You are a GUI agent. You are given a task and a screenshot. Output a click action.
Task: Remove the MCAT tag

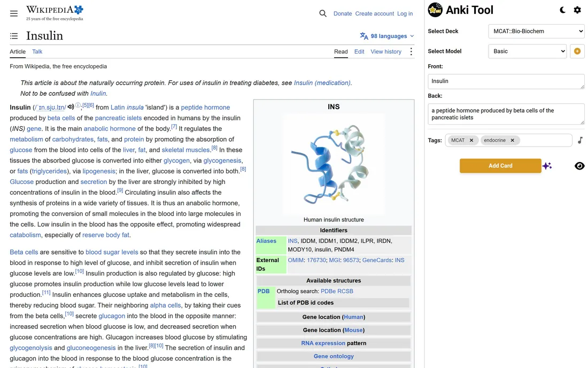[x=471, y=140]
